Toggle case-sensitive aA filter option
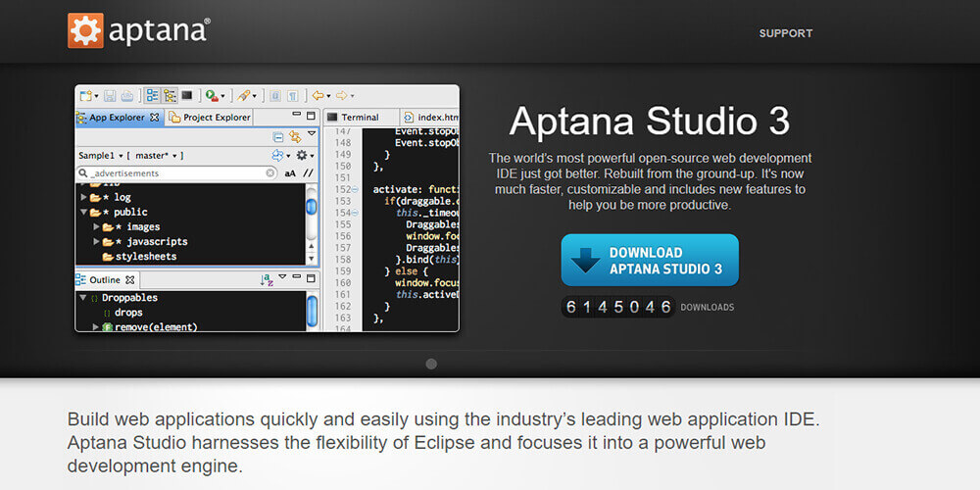The height and width of the screenshot is (490, 980). click(290, 173)
